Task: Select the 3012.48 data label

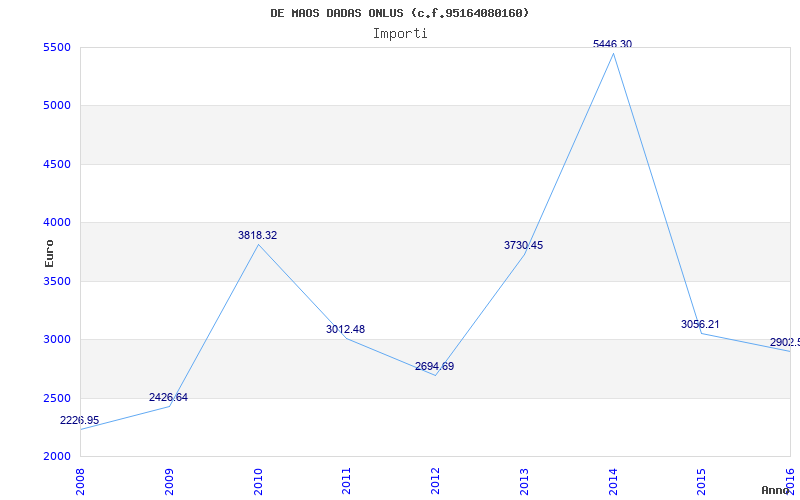Action: 345,329
